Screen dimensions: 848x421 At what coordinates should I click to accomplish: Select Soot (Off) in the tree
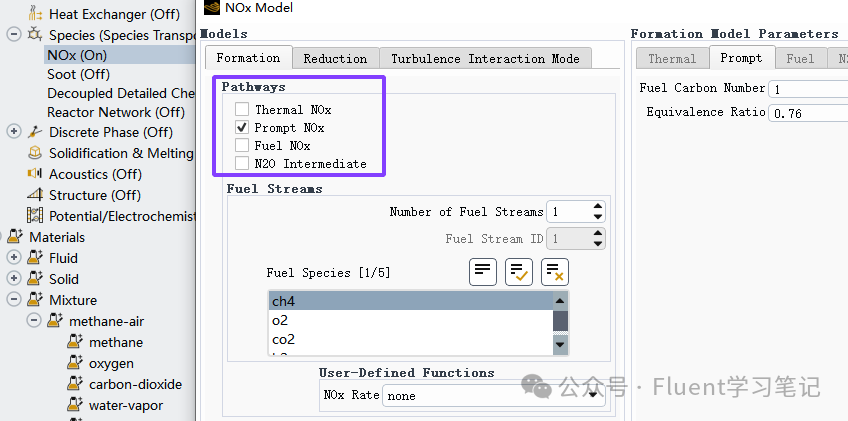[x=78, y=74]
